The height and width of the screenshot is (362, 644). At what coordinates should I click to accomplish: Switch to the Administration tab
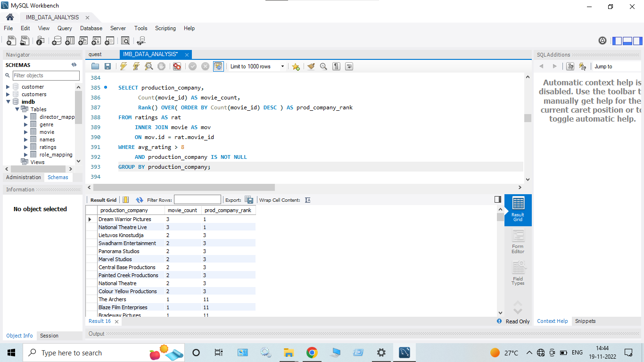24,177
